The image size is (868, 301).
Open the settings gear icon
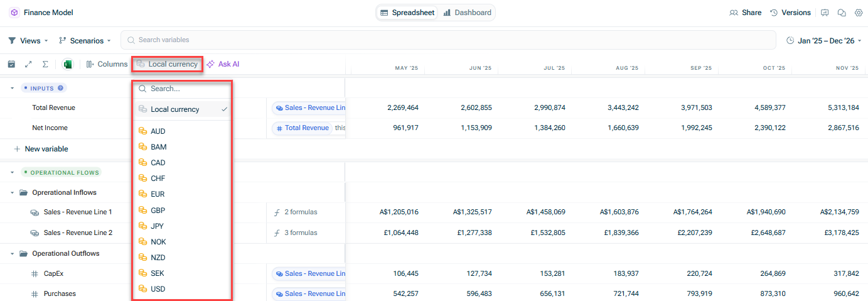858,13
